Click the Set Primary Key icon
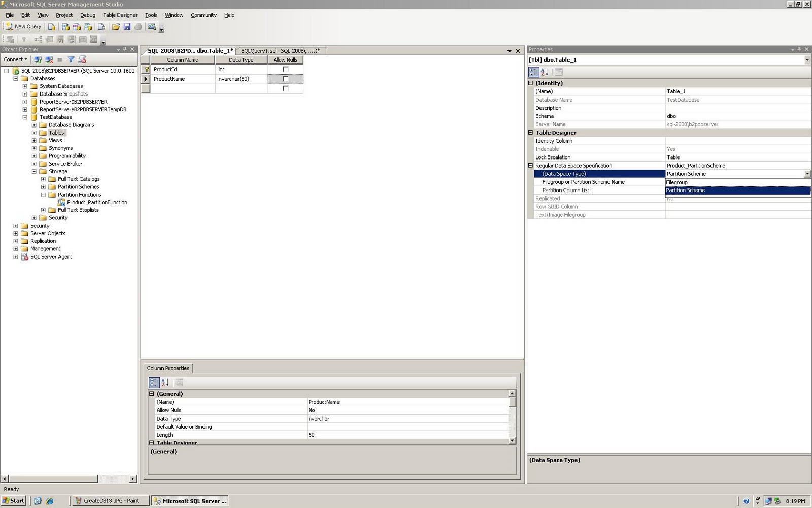Viewport: 812px width, 508px height. click(24, 39)
